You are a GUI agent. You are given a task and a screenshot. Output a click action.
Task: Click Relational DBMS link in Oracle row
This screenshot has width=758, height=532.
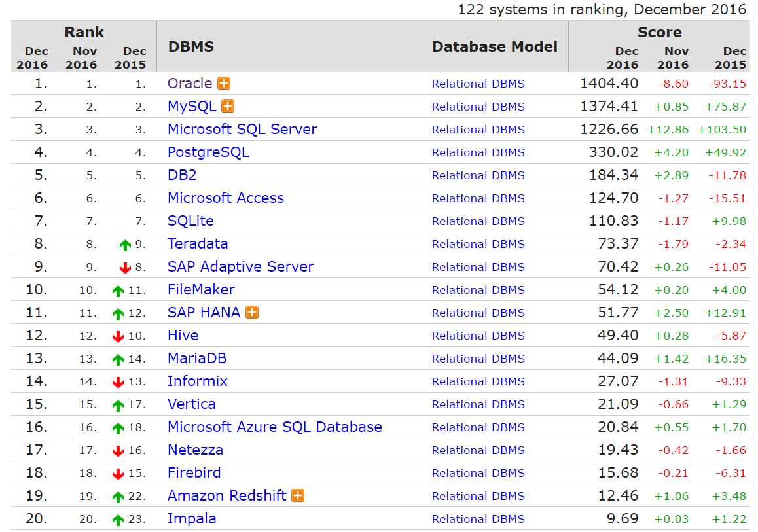(x=478, y=84)
